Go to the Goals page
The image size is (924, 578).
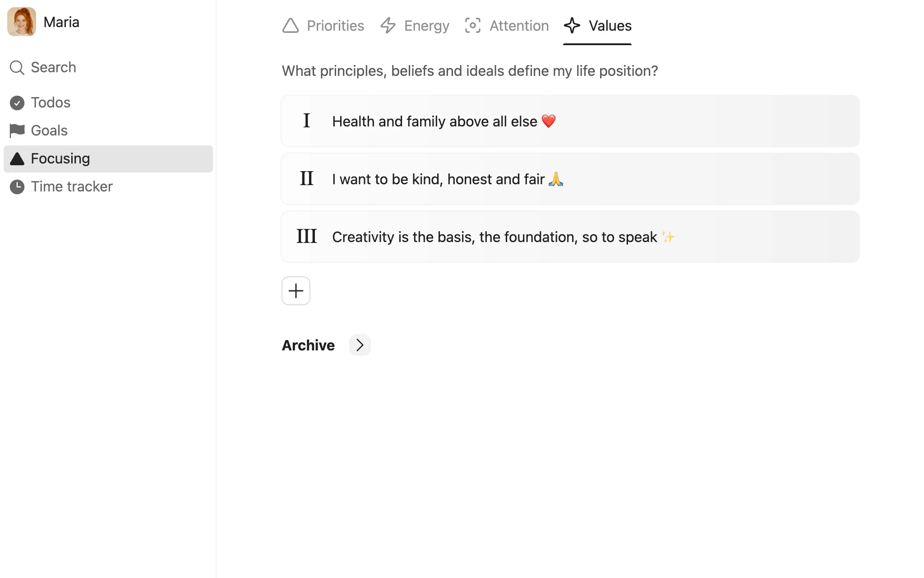coord(108,131)
